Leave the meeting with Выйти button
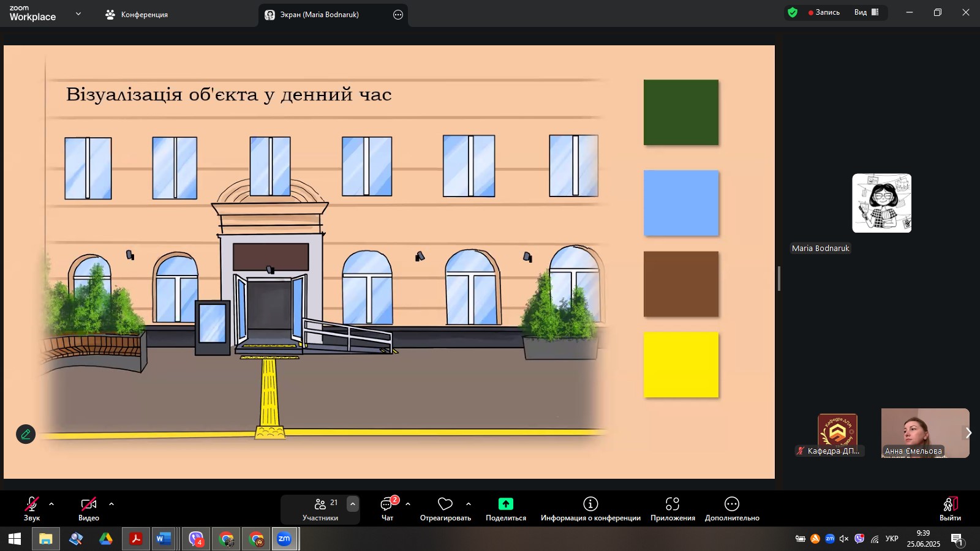Image resolution: width=980 pixels, height=551 pixels. pos(949,509)
